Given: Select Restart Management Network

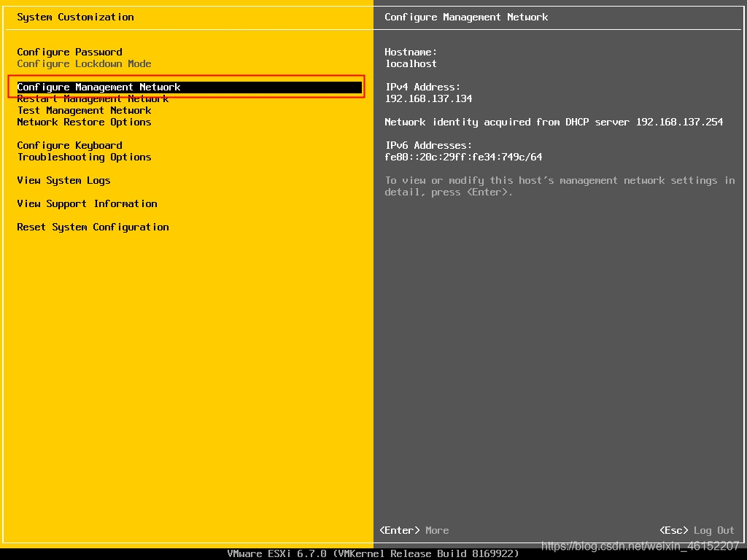Looking at the screenshot, I should pos(93,98).
